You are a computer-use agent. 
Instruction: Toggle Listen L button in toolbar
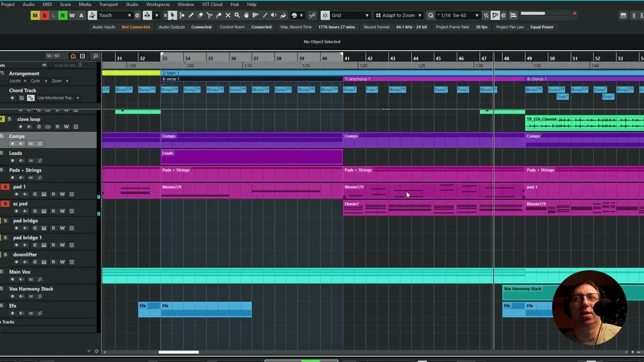53,15
